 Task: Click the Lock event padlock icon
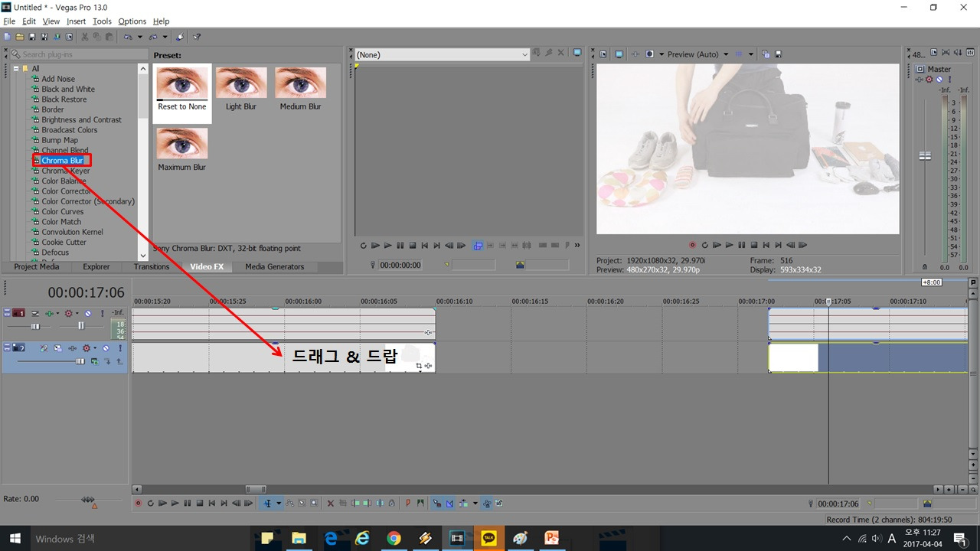[391, 503]
